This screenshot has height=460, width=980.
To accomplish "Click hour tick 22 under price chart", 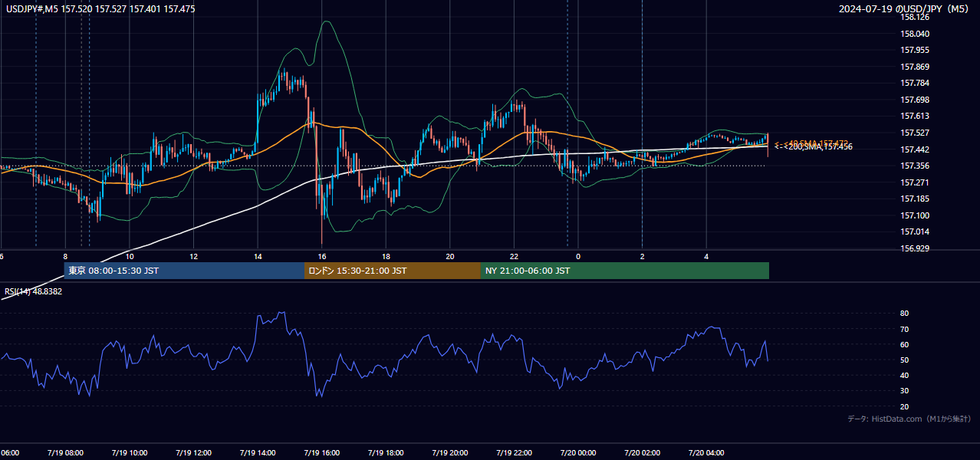I will pos(514,256).
